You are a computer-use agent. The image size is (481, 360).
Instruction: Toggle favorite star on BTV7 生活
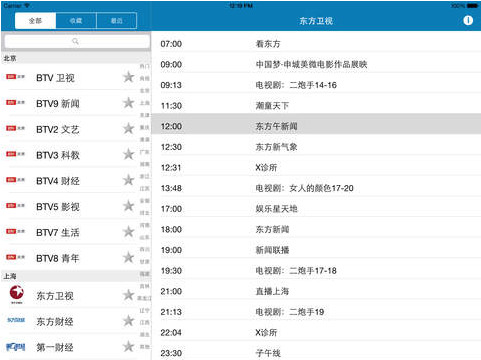click(x=129, y=232)
